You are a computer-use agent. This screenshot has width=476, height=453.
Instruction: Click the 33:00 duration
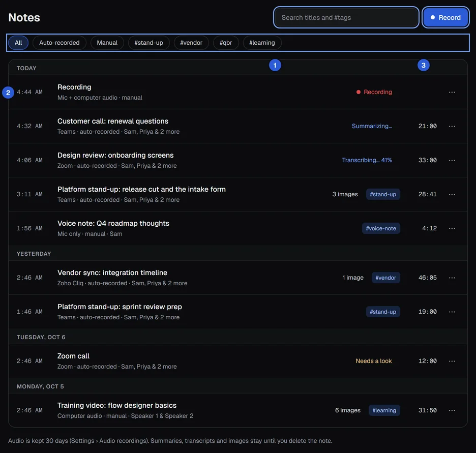point(427,160)
